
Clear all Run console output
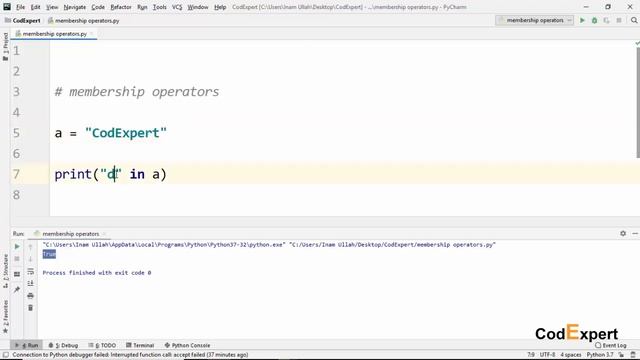coord(31,308)
